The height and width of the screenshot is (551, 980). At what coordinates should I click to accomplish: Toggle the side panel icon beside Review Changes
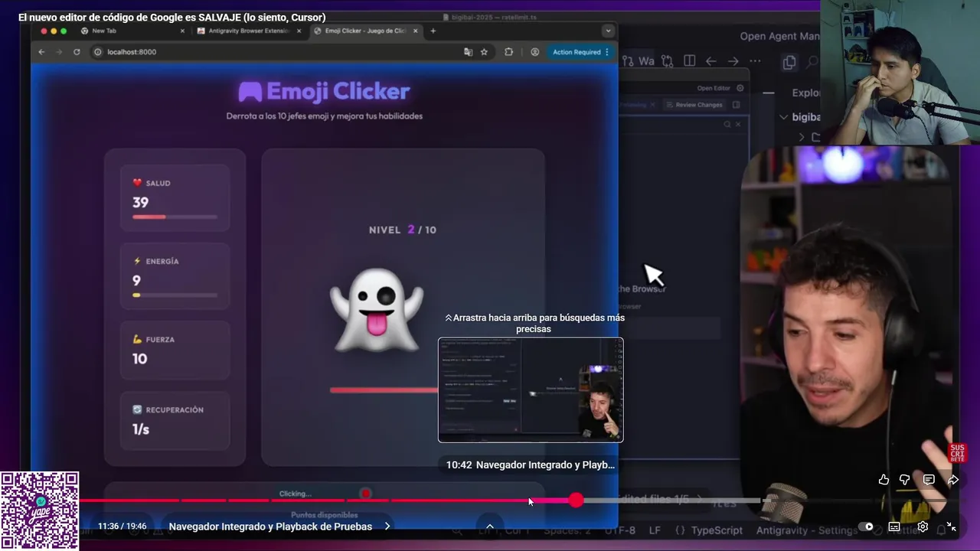737,105
